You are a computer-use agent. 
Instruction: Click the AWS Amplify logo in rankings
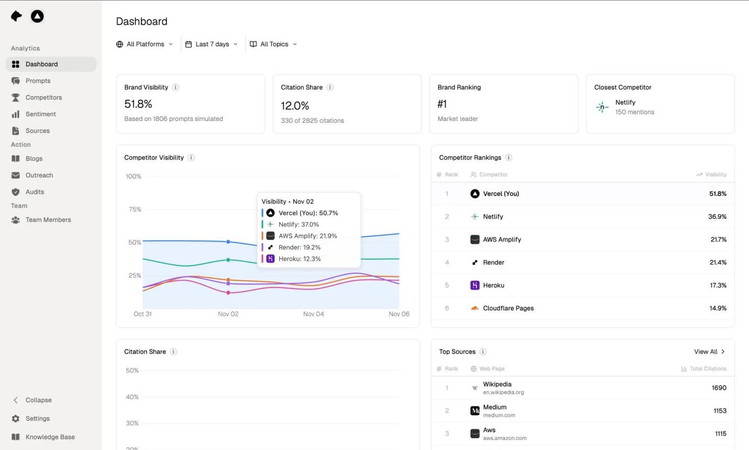click(474, 239)
